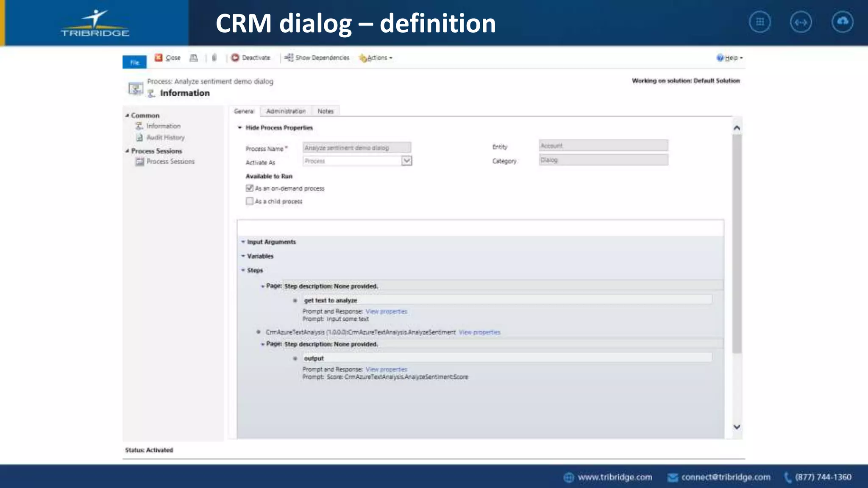Enable 'As a child process' checkbox

click(x=250, y=201)
